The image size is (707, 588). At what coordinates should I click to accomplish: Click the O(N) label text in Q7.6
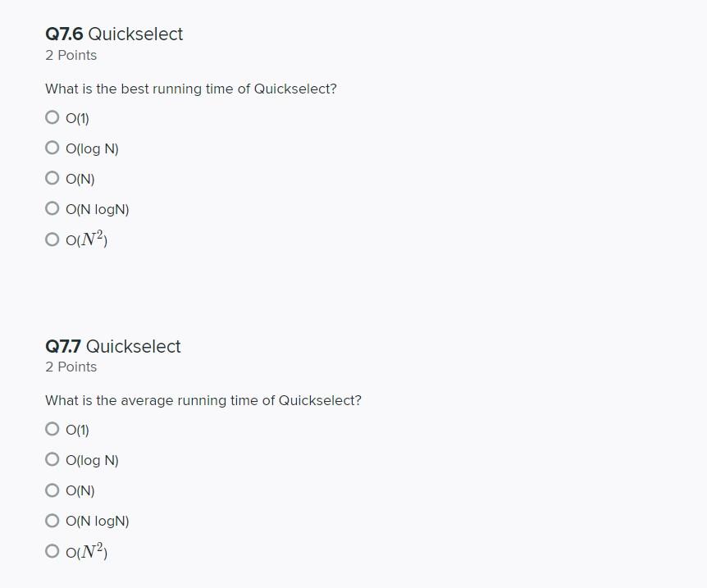[x=80, y=179]
